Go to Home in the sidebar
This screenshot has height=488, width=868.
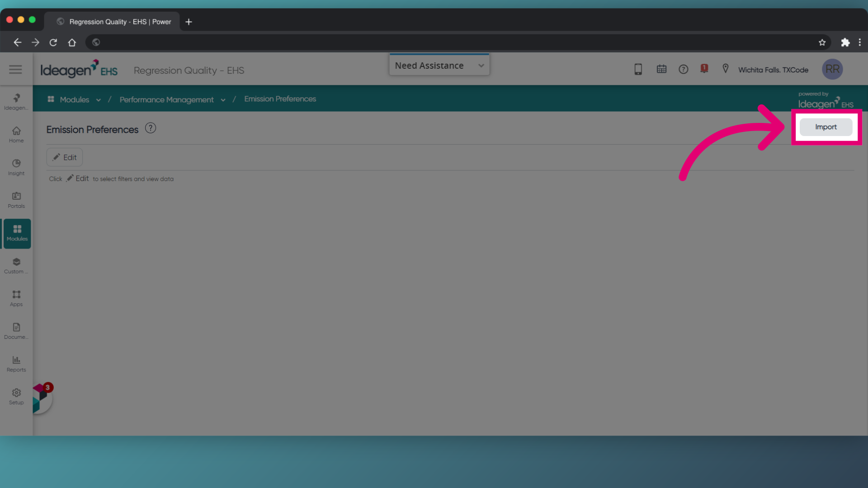pos(16,135)
